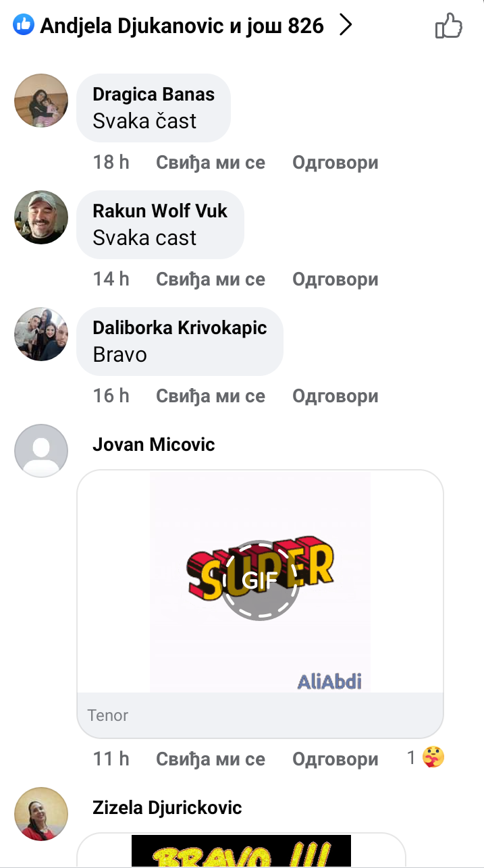The image size is (484, 868).
Task: Click the care reaction emoji on Jovan's comment
Action: pyautogui.click(x=433, y=759)
